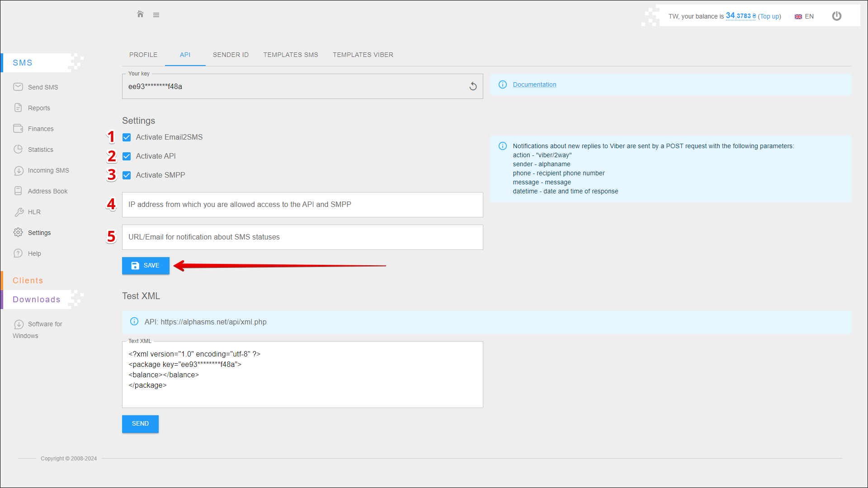868x488 pixels.
Task: Click the home icon in the top bar
Action: coord(140,14)
